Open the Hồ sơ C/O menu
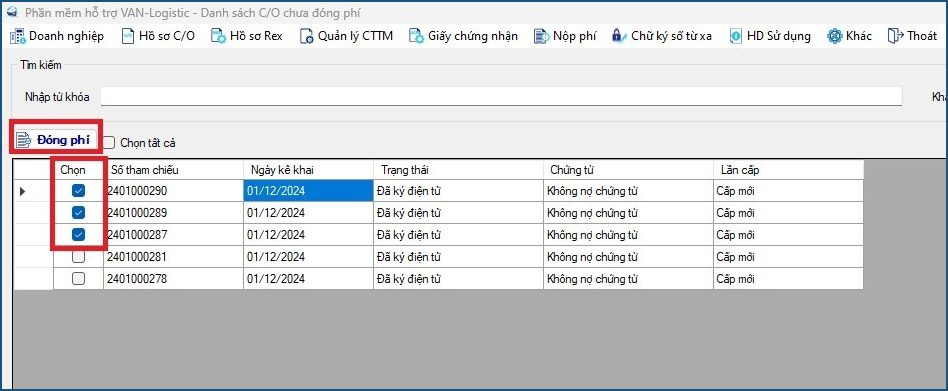Image resolution: width=948 pixels, height=391 pixels. tap(158, 36)
